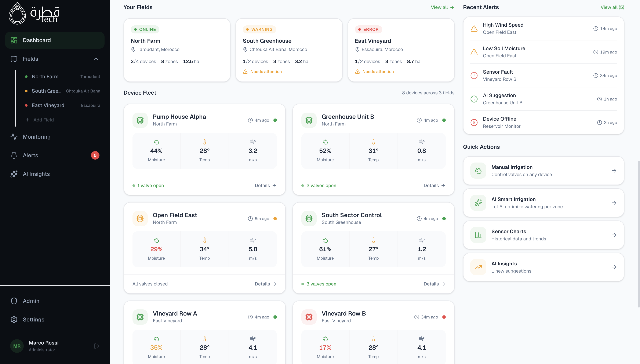Click the Alerts bell icon in sidebar
This screenshot has width=640, height=364.
click(14, 155)
